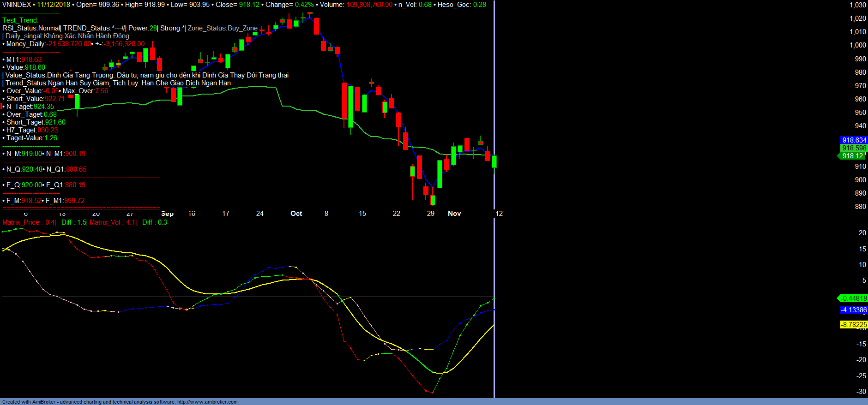868x405 pixels.
Task: Click the MT1:918.63 value line
Action: click(24, 60)
